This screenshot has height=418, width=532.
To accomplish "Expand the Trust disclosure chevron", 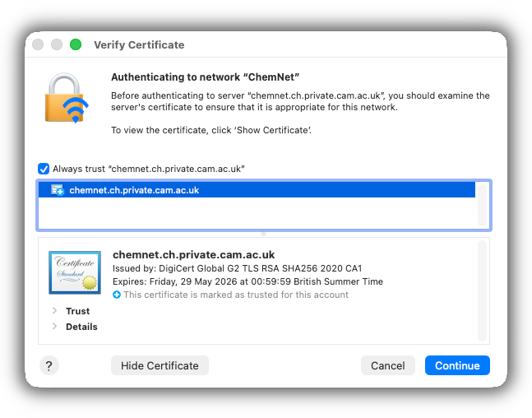I will point(54,311).
